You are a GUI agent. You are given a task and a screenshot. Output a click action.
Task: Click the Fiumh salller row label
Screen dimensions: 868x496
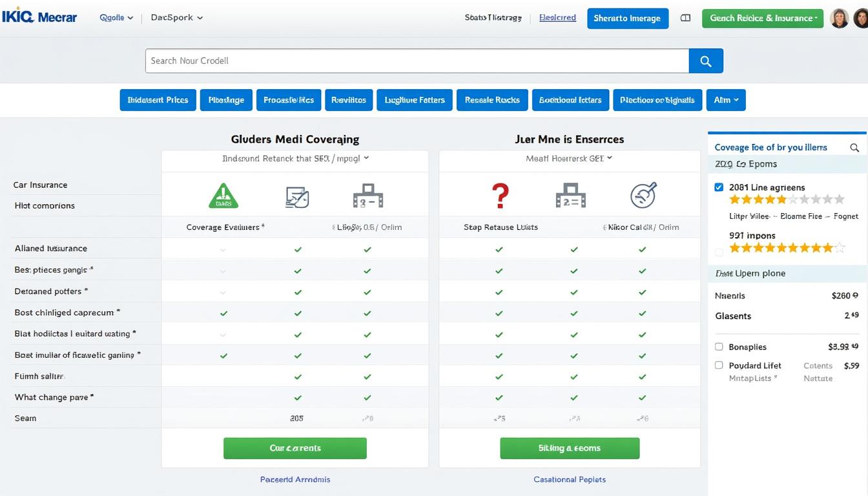point(39,376)
